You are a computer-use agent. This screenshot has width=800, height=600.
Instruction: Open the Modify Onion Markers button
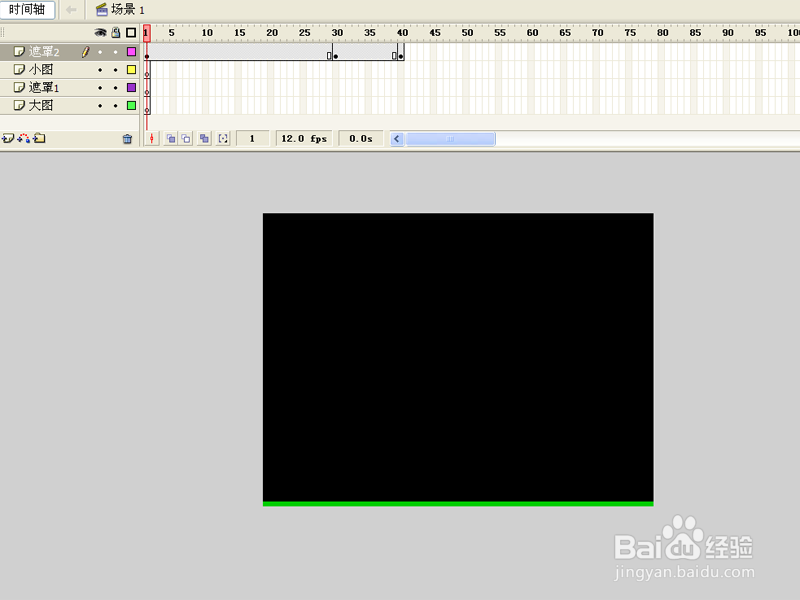tap(223, 138)
